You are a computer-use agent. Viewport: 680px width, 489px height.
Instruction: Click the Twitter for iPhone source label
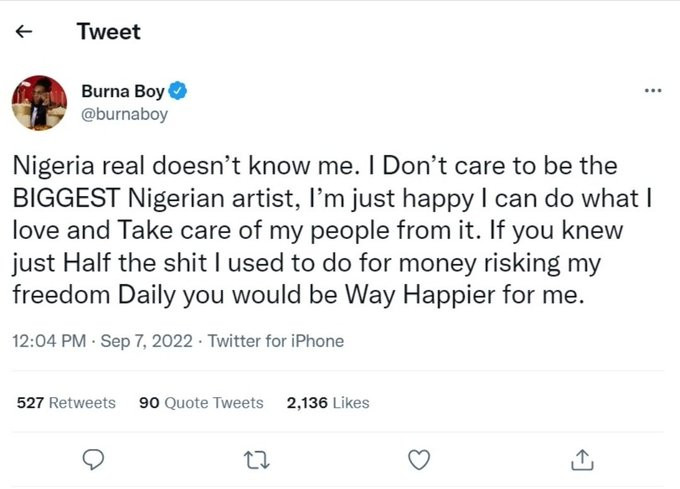(275, 341)
